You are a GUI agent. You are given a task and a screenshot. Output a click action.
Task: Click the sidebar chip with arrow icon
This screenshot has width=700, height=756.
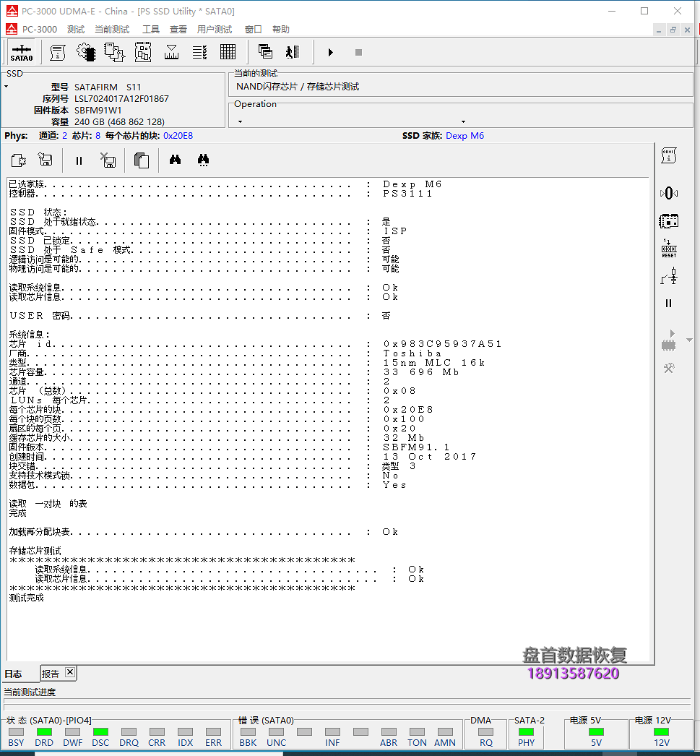(669, 340)
